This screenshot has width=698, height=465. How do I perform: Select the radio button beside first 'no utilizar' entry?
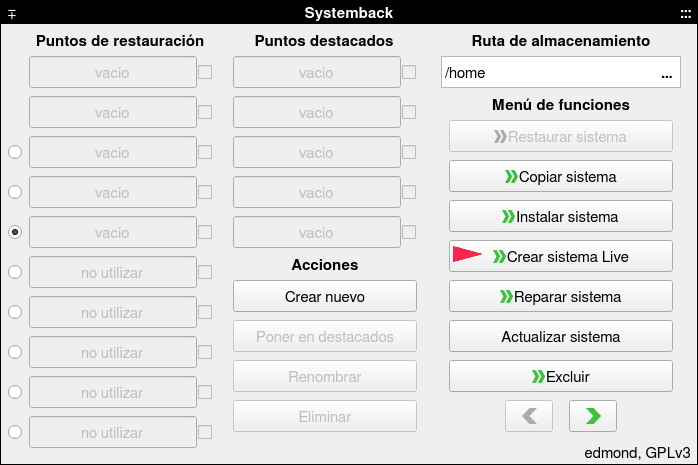click(15, 272)
